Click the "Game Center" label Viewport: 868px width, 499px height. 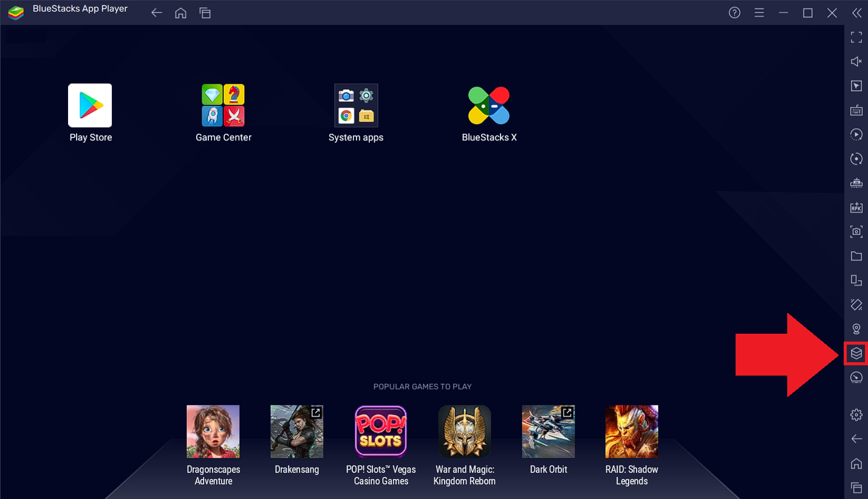[x=224, y=137]
